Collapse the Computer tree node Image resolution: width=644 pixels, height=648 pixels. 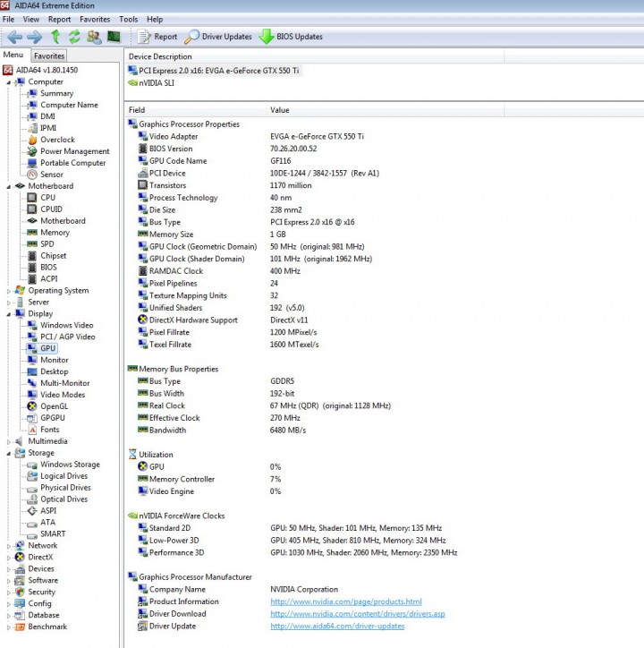point(9,82)
